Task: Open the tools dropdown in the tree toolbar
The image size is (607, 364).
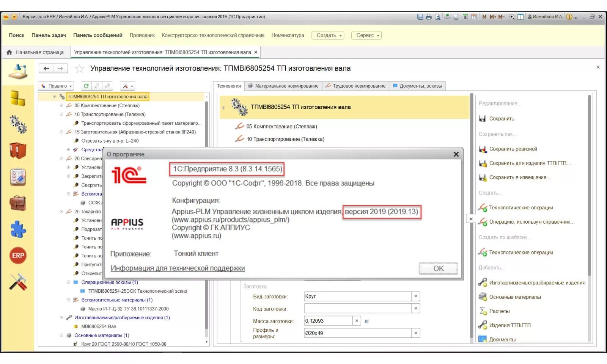Action: (x=127, y=86)
